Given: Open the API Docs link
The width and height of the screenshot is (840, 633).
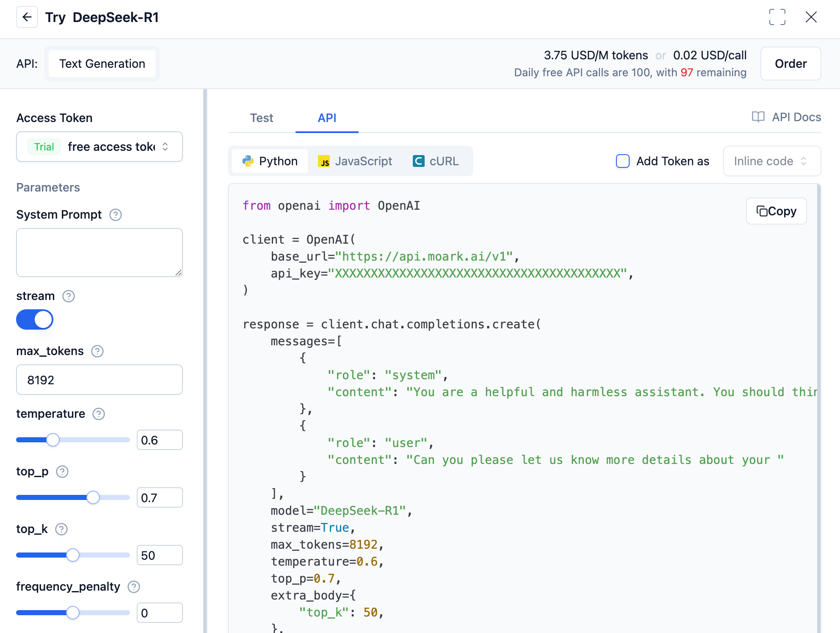Looking at the screenshot, I should coord(786,117).
